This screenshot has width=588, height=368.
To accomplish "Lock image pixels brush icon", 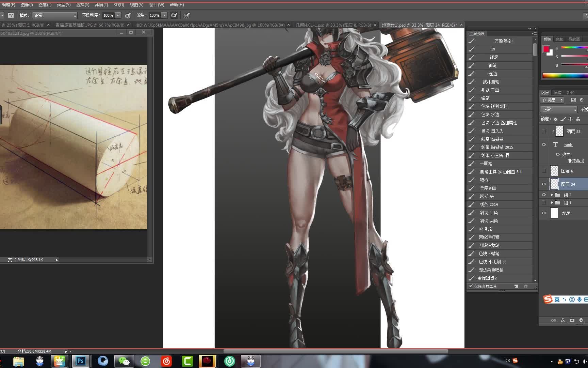I will (x=563, y=119).
